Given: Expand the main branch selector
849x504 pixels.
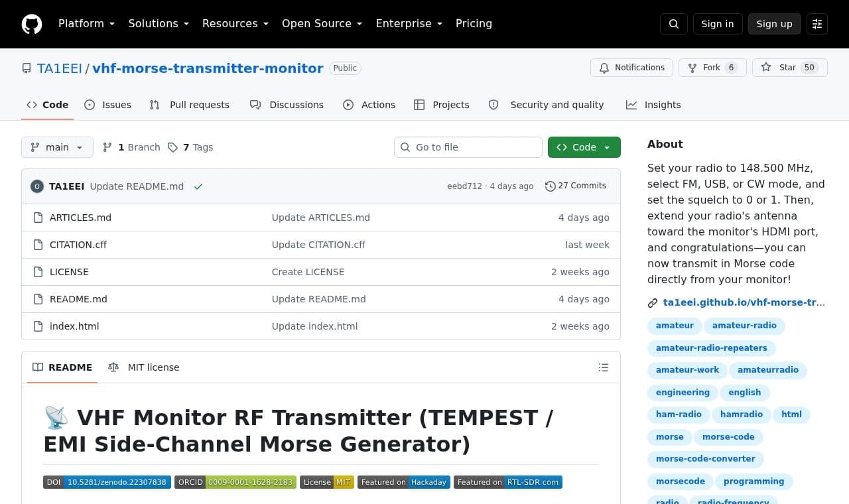Looking at the screenshot, I should click(57, 147).
